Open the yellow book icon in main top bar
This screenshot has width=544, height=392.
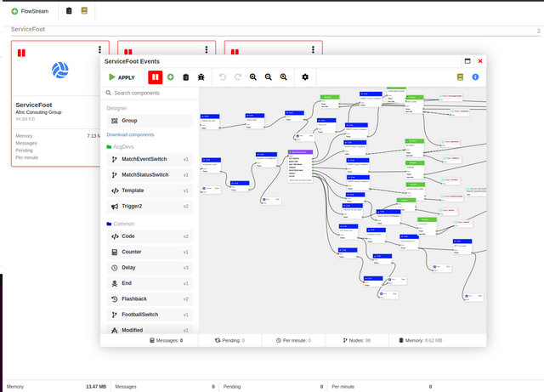[x=84, y=11]
